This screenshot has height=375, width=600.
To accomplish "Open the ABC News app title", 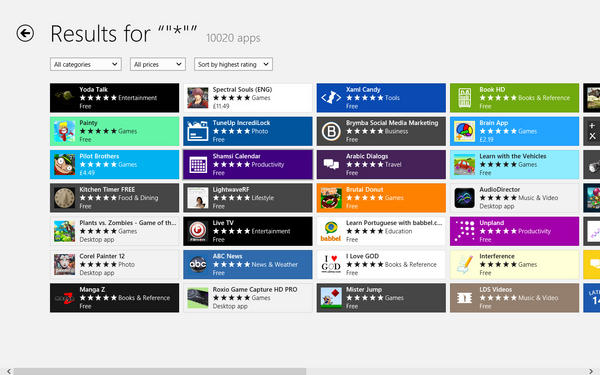I will click(x=227, y=256).
